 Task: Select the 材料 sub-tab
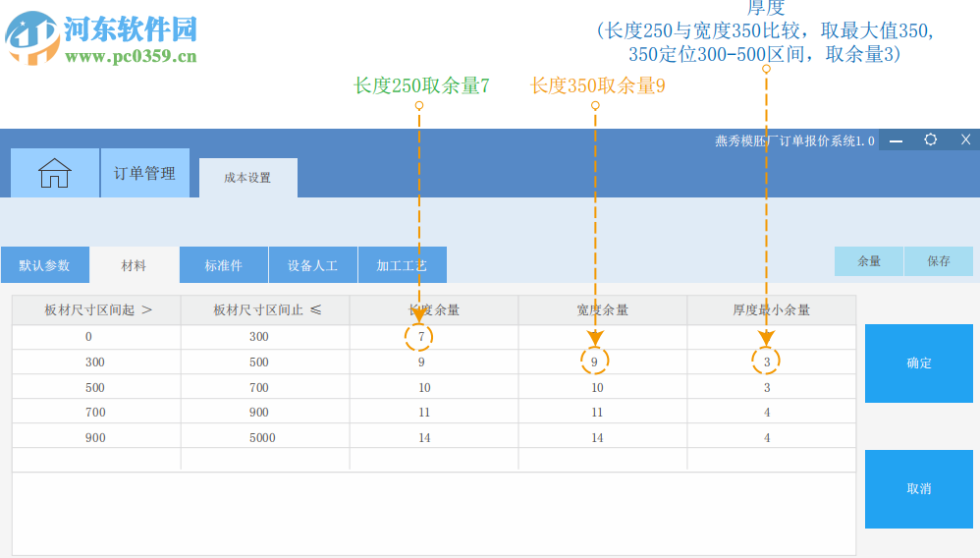click(134, 264)
